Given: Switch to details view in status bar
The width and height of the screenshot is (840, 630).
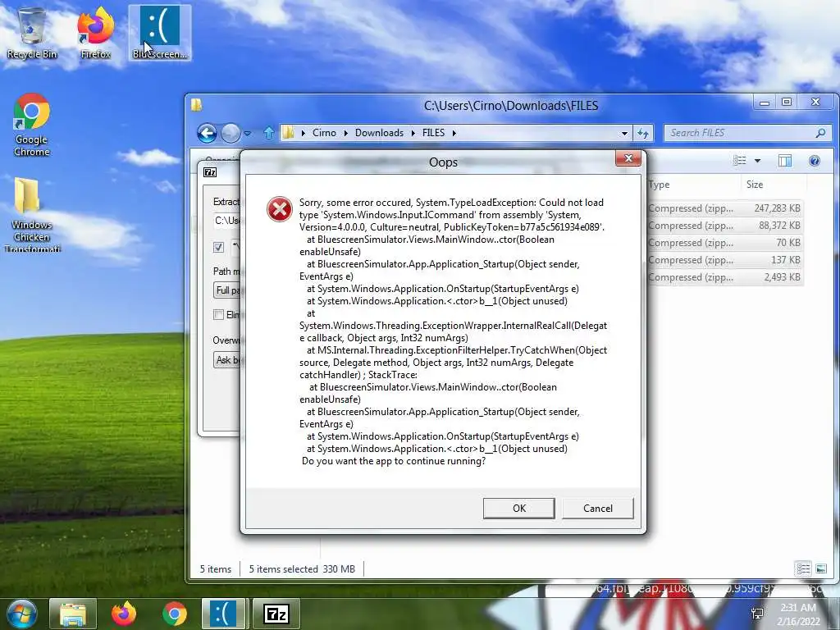Looking at the screenshot, I should point(803,569).
